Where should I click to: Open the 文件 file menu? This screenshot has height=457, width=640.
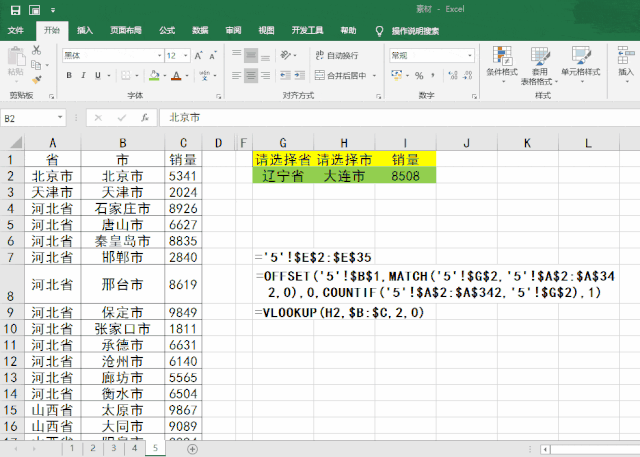coord(16,31)
